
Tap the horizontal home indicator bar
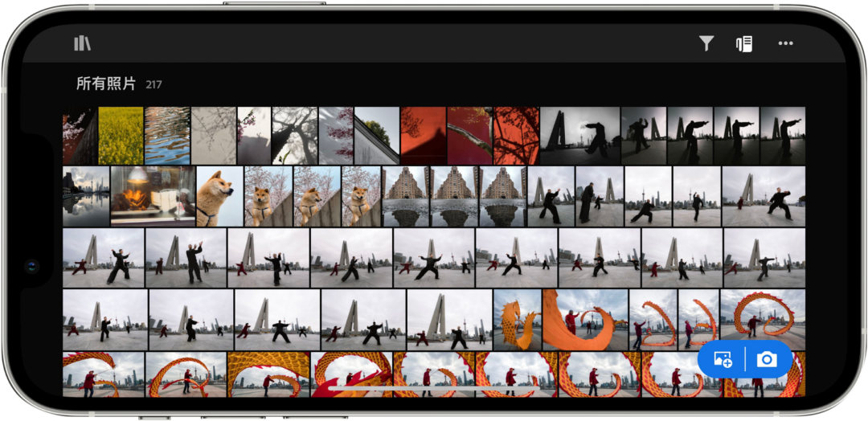point(434,389)
